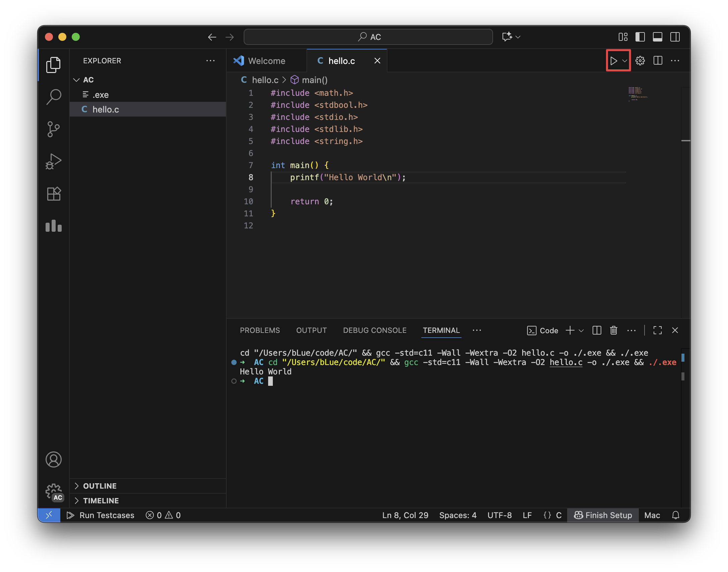The height and width of the screenshot is (572, 728).
Task: Kill terminal using the trash icon
Action: 613,331
